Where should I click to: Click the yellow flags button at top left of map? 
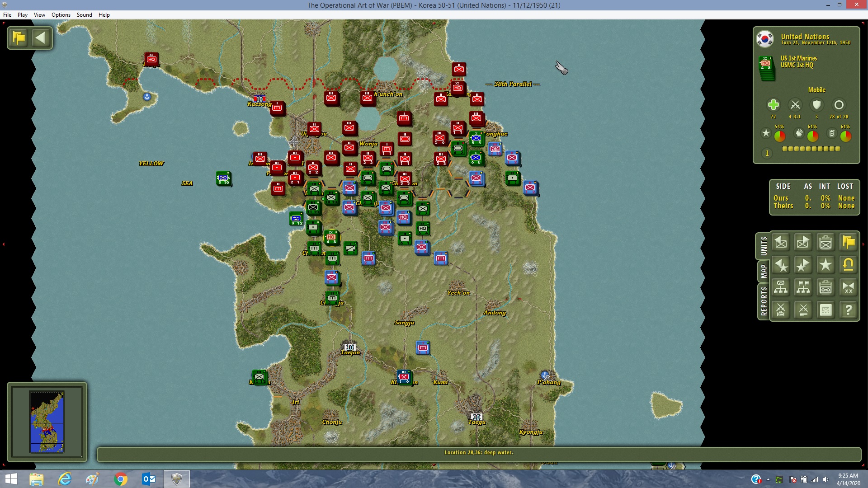click(x=19, y=38)
